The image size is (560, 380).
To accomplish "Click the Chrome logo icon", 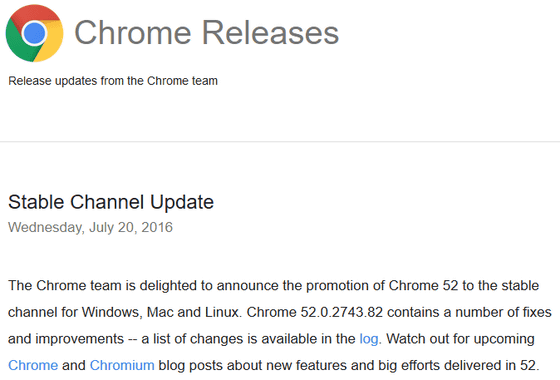I will (34, 33).
